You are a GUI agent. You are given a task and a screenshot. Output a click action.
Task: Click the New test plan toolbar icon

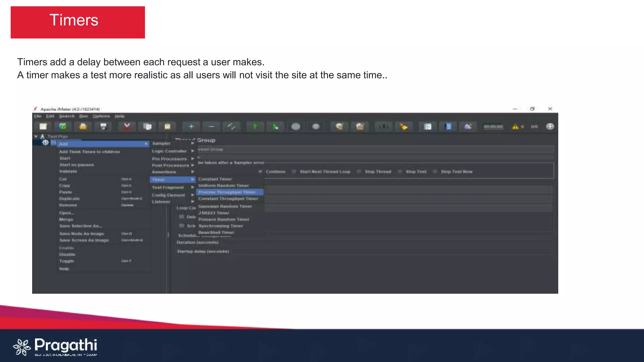(43, 127)
